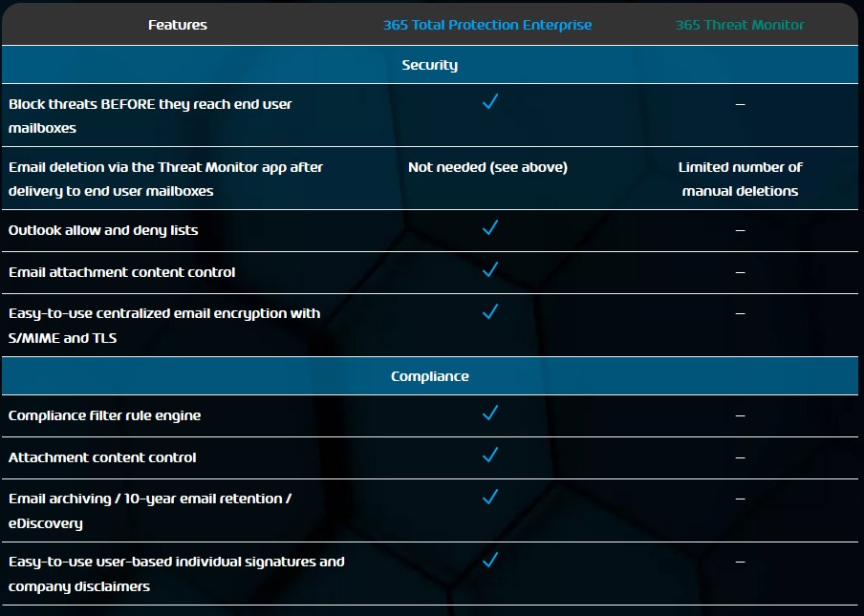This screenshot has width=864, height=616.
Task: Select the 365 Threat Monitor column header
Action: [740, 25]
